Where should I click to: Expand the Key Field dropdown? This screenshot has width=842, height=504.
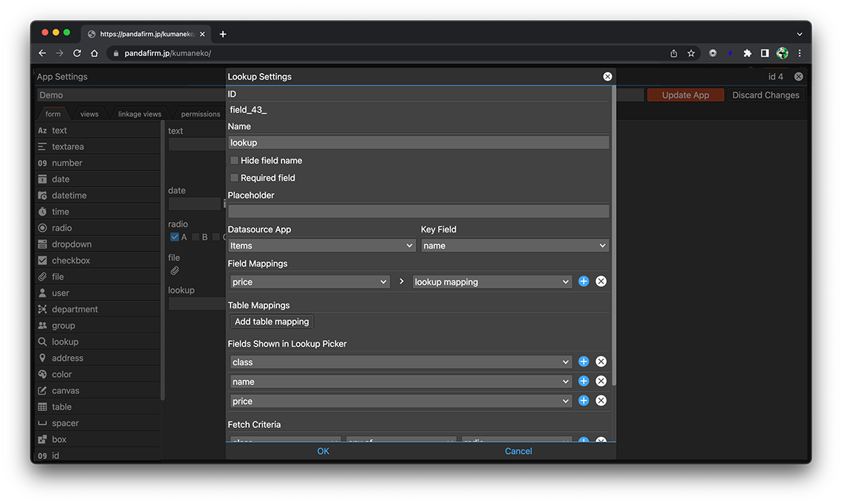pos(515,246)
